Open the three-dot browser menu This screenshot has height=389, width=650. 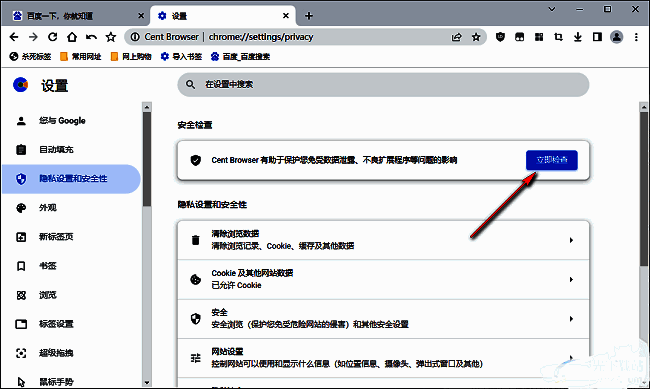click(636, 37)
